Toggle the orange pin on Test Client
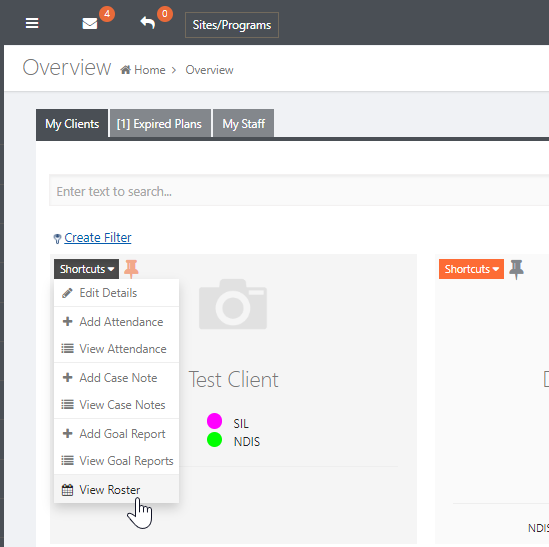549x547 pixels. (131, 269)
